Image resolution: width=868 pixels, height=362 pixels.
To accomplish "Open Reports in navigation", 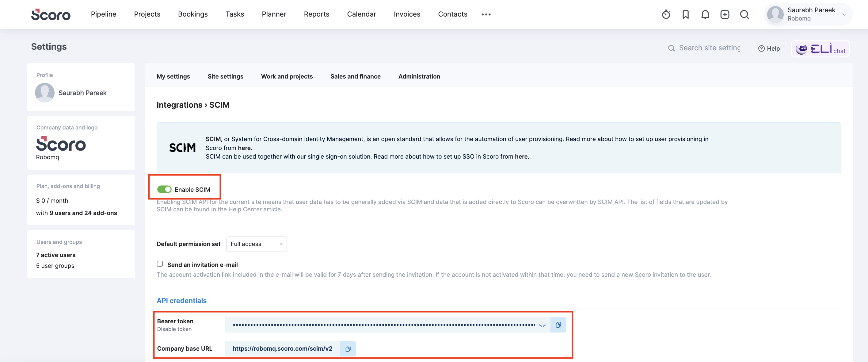I will tap(316, 14).
